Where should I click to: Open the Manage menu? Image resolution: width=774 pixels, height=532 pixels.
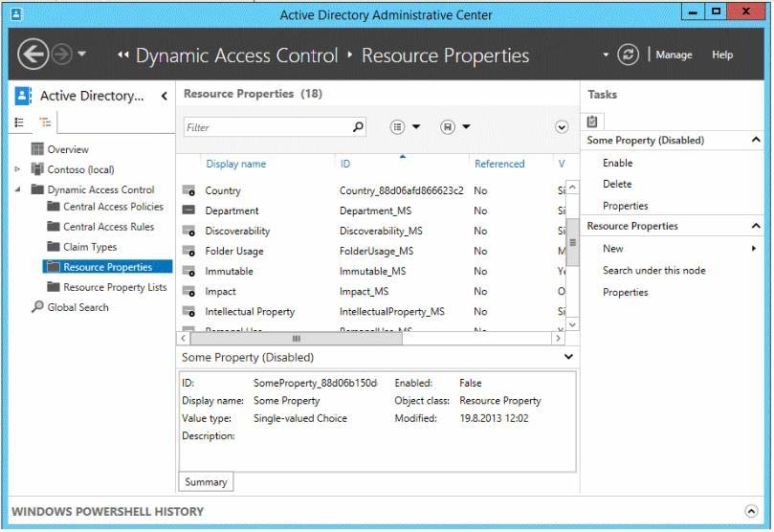pos(674,55)
